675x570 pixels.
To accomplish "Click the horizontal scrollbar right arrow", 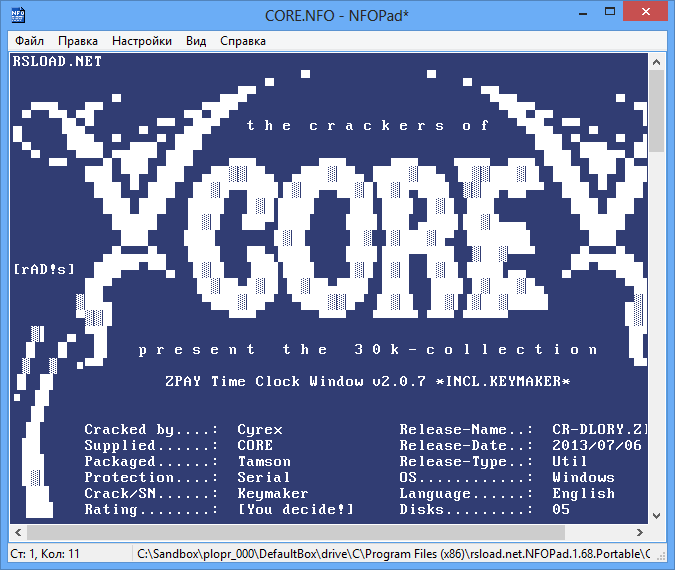I will point(640,533).
